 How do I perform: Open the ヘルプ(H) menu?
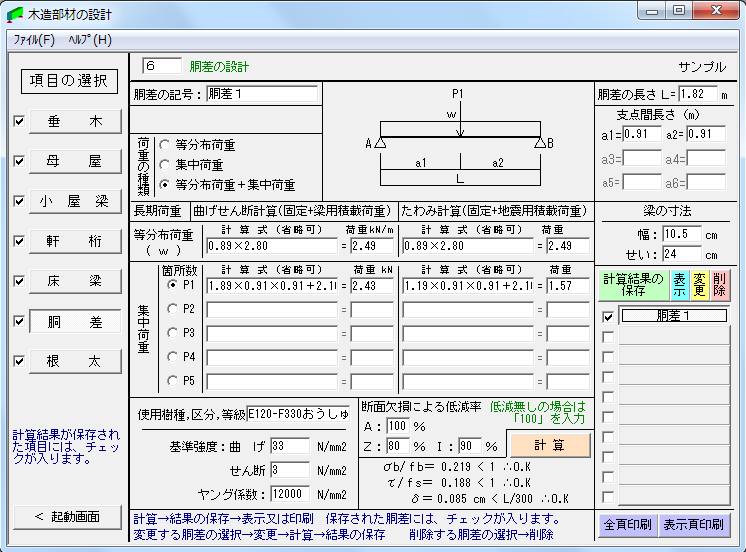90,40
